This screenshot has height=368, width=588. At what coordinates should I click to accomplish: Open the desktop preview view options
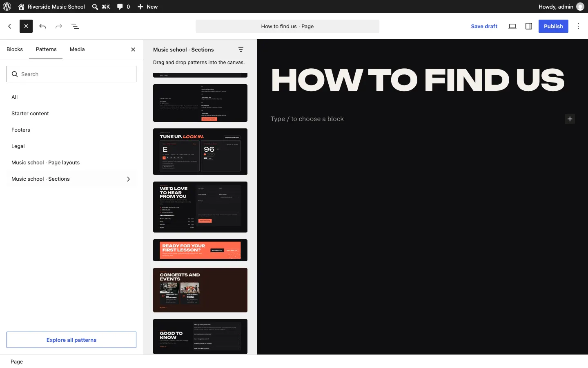pos(512,26)
